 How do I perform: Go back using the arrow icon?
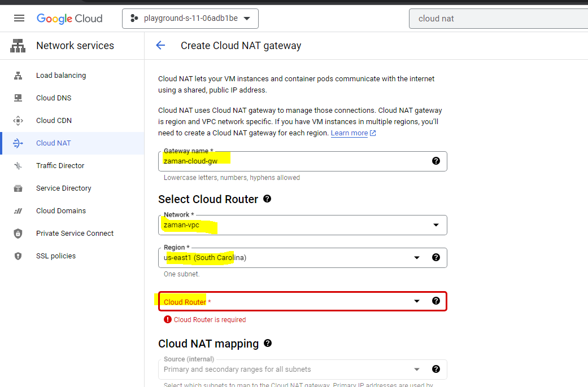click(x=160, y=46)
